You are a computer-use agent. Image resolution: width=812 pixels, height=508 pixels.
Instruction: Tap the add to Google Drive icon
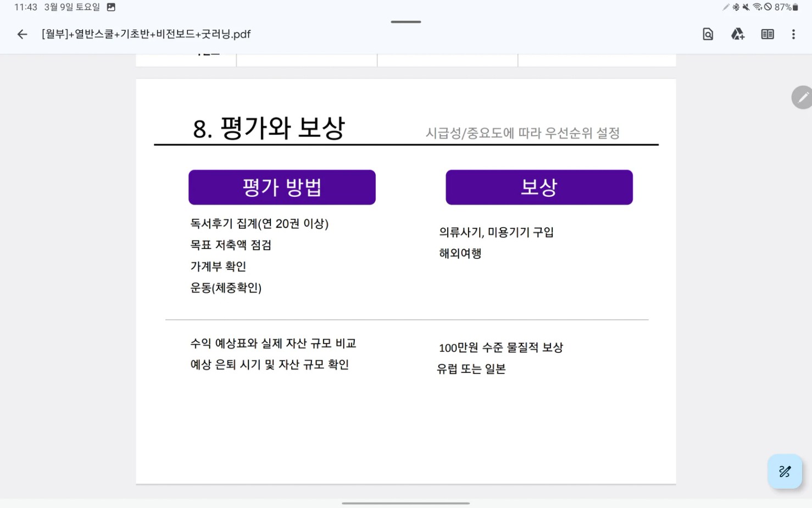[737, 34]
